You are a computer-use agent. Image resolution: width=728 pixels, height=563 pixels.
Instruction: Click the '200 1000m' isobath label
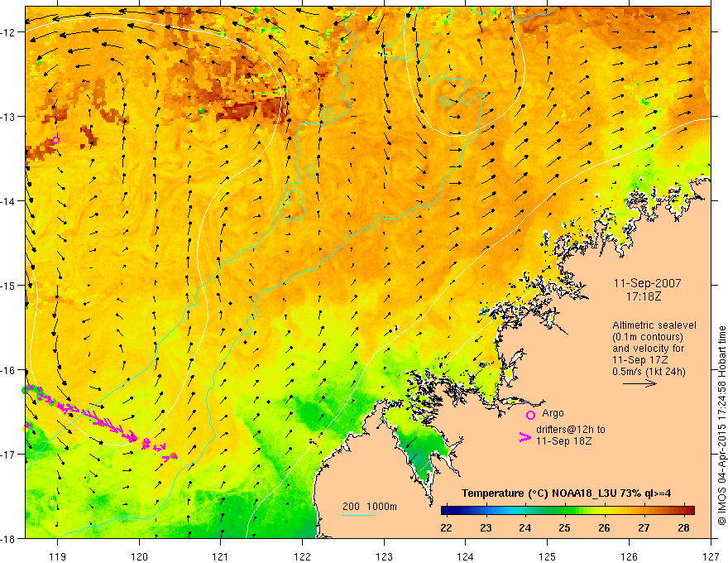[x=370, y=507]
